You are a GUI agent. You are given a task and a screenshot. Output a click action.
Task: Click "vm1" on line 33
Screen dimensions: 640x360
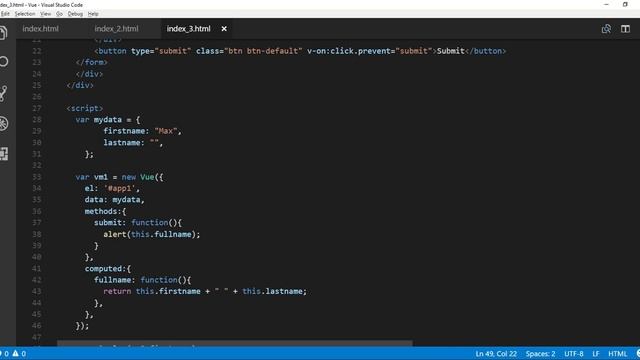coord(101,177)
